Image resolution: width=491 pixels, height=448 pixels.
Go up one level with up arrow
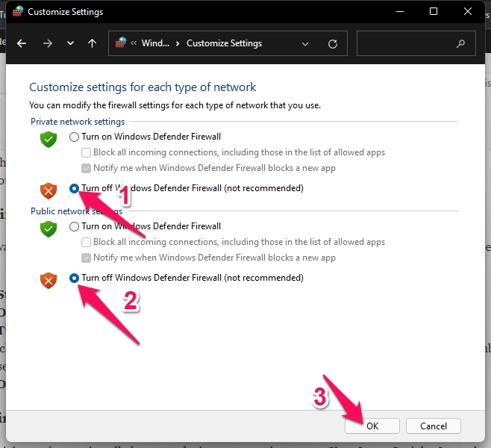point(92,43)
